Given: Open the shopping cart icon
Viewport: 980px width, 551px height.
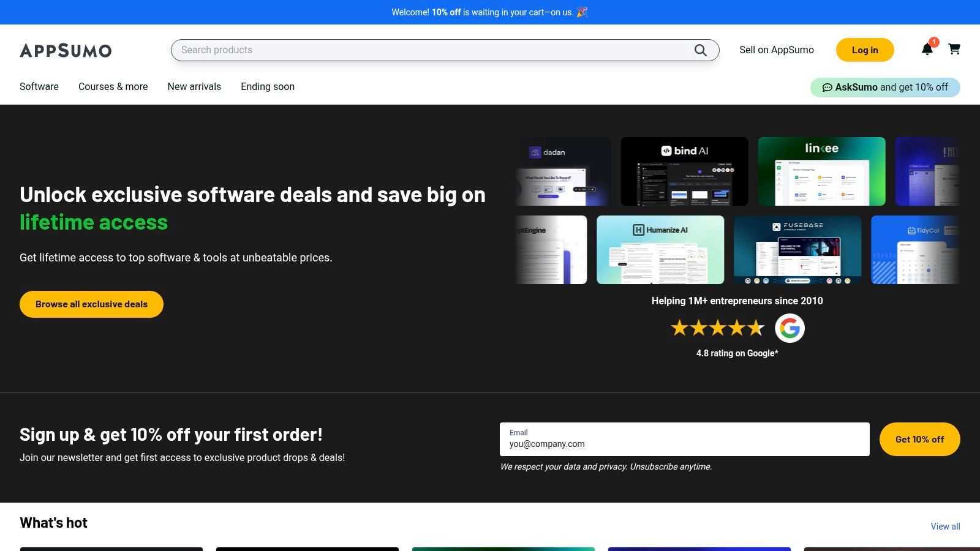Looking at the screenshot, I should (954, 49).
